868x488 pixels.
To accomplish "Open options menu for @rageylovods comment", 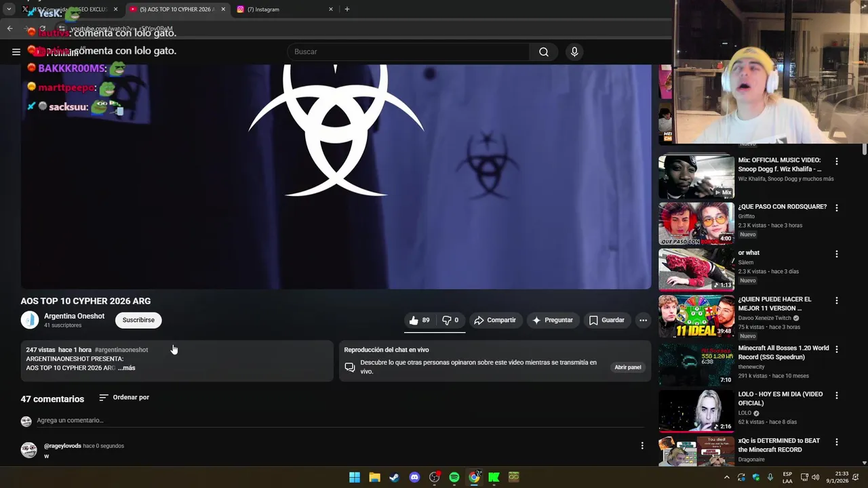I will coord(642,445).
